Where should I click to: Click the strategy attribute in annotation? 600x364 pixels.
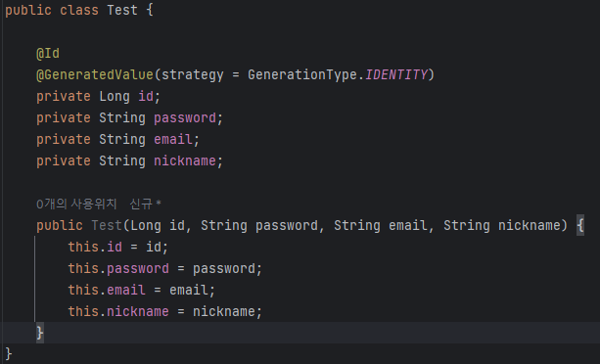(x=193, y=74)
